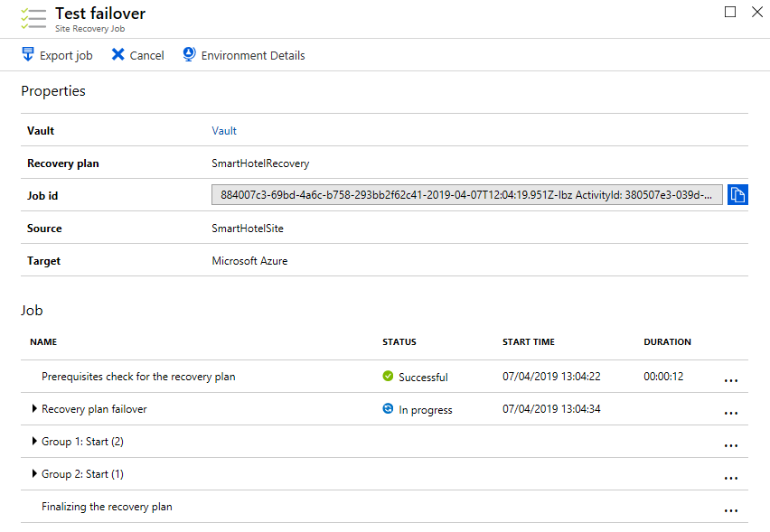Select the SmartHotelRecovery plan value

[x=260, y=163]
